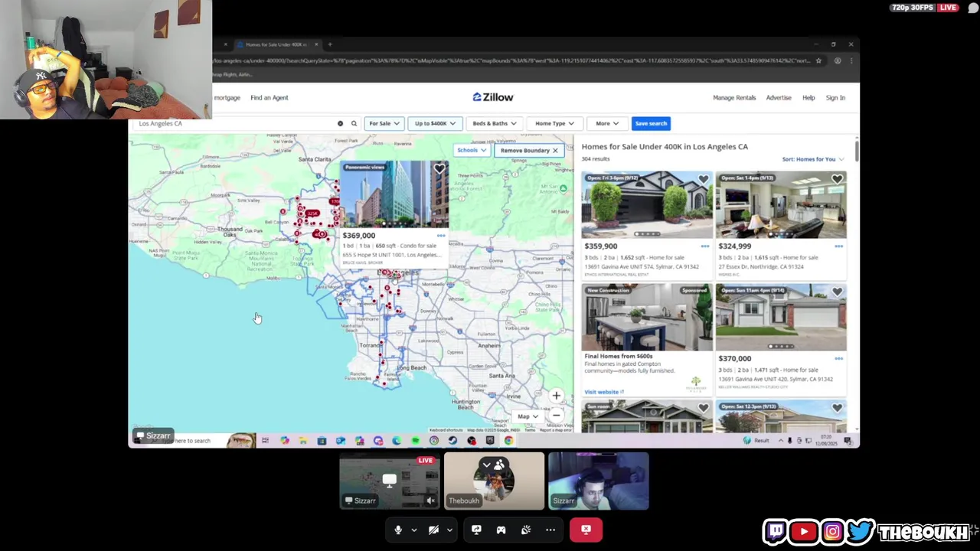Unmute the Sizzarr stream audio icon

pos(430,501)
